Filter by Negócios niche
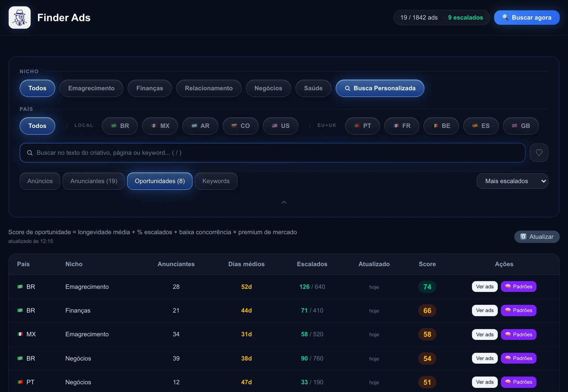This screenshot has width=568, height=392. (268, 88)
